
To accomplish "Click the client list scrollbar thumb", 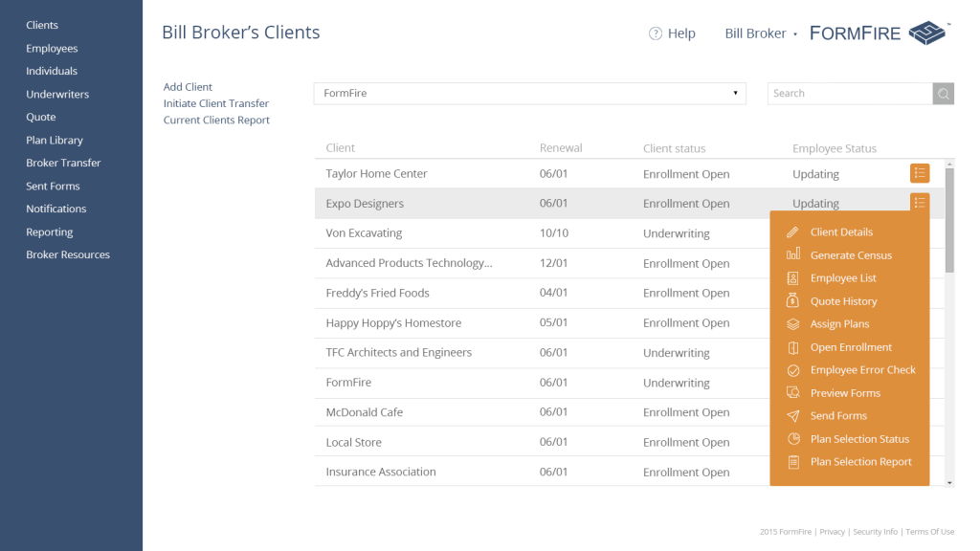I will 949,221.
